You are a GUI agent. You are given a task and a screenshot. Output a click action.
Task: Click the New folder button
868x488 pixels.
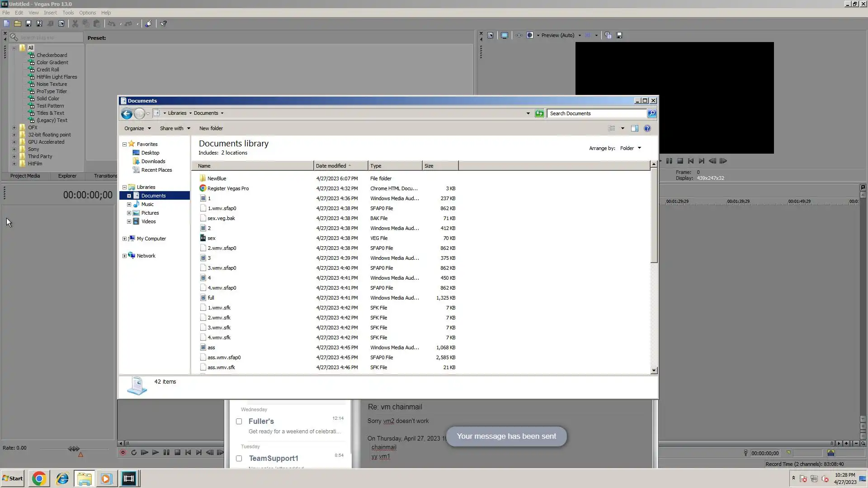211,128
